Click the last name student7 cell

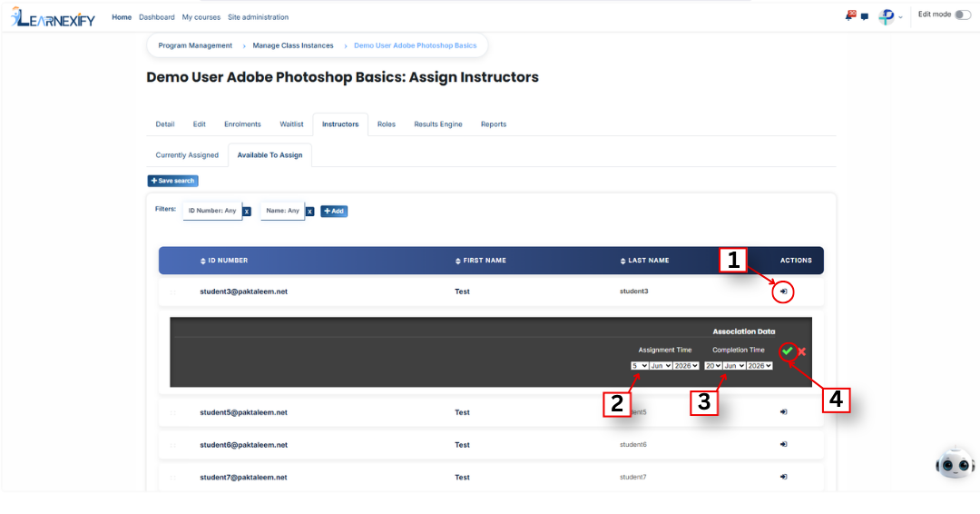click(x=633, y=477)
